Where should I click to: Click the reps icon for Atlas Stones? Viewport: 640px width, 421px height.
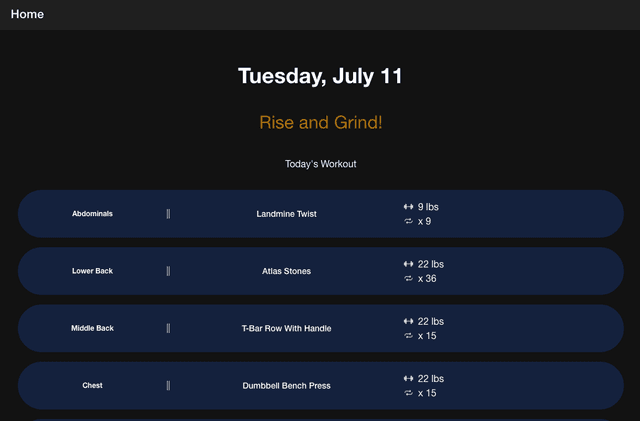click(408, 278)
